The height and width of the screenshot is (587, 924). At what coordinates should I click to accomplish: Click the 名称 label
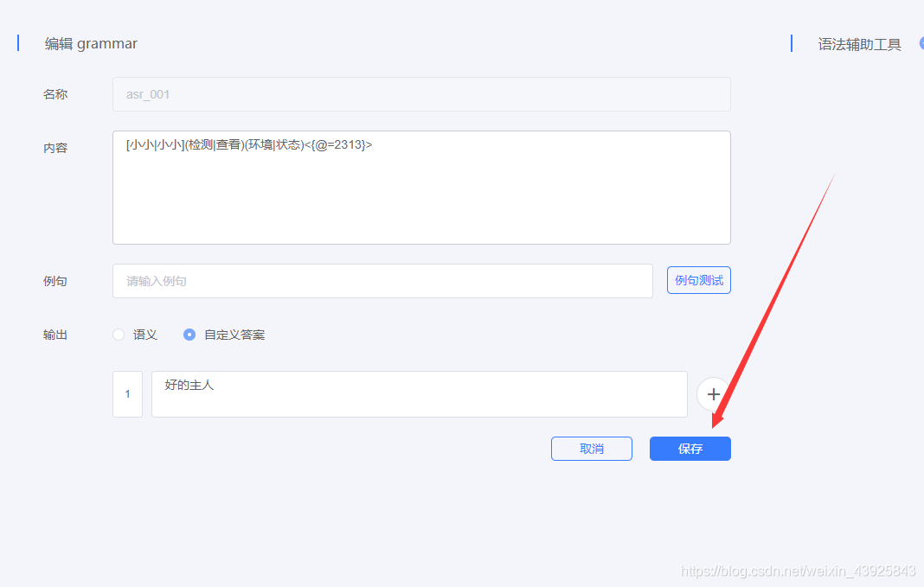click(55, 94)
